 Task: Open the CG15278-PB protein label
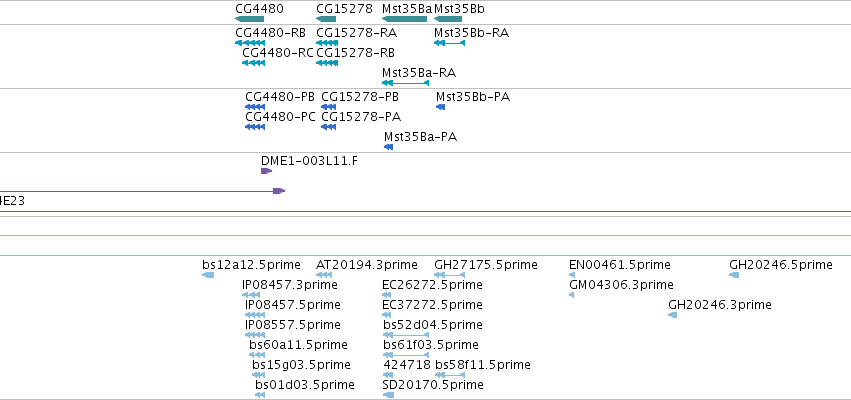coord(360,97)
